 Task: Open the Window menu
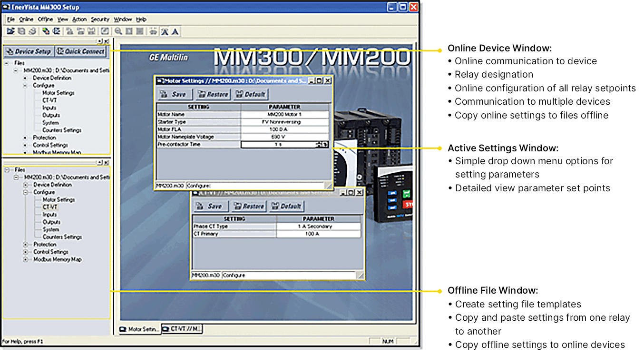(x=123, y=20)
